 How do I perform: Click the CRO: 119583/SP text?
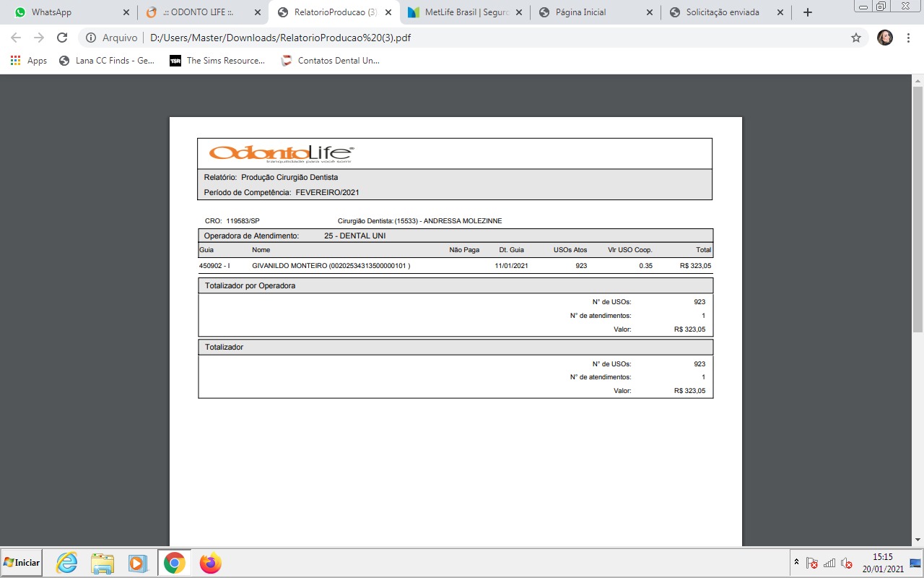232,221
